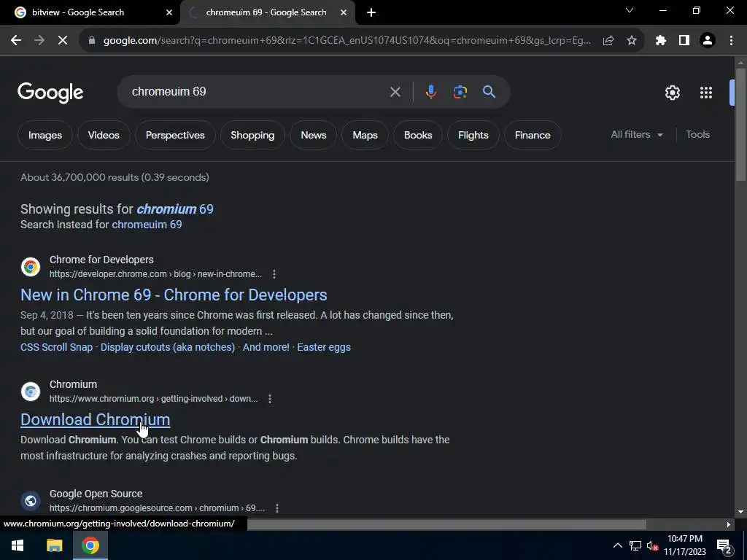Open search Tools
Screen dimensions: 747x560
click(697, 135)
